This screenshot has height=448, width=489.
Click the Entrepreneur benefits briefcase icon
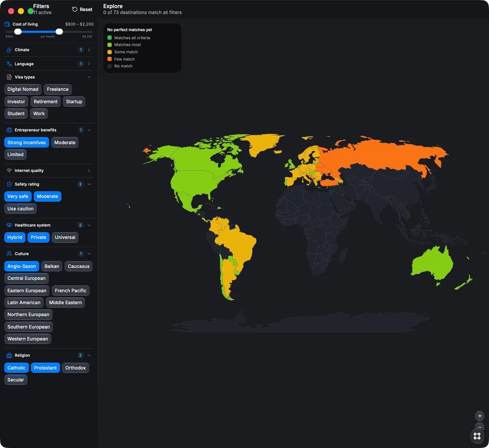[x=9, y=130]
